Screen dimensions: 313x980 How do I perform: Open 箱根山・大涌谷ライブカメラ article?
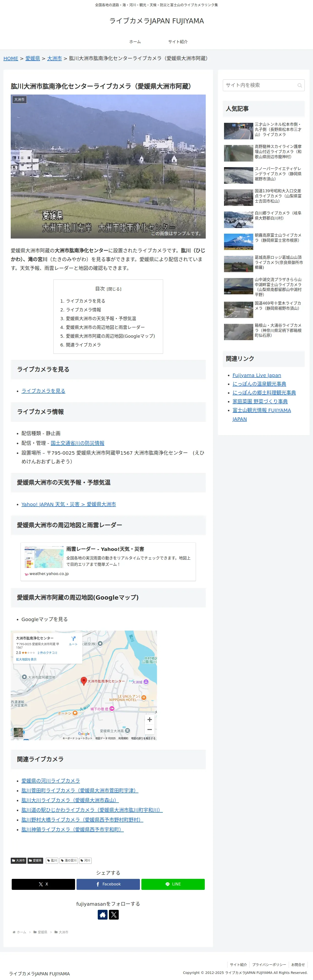(264, 331)
